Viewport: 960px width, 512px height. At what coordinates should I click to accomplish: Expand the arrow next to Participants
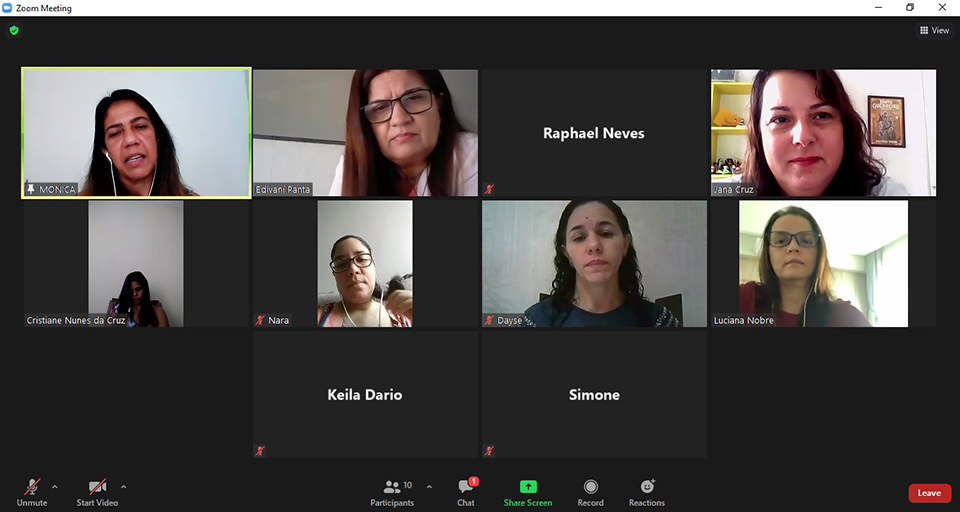tap(429, 487)
